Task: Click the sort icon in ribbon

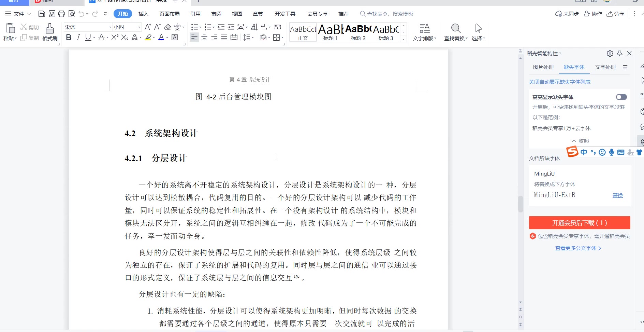Action: [254, 27]
